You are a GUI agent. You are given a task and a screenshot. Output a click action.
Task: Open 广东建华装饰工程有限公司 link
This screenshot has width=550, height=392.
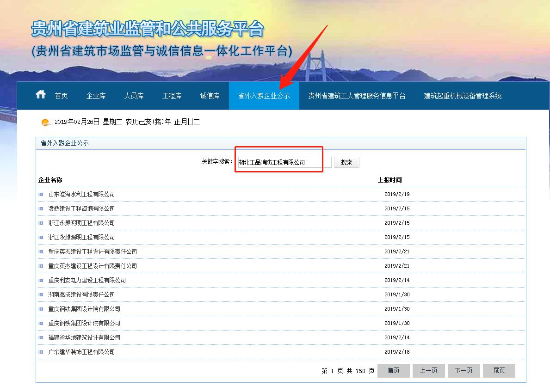81,352
